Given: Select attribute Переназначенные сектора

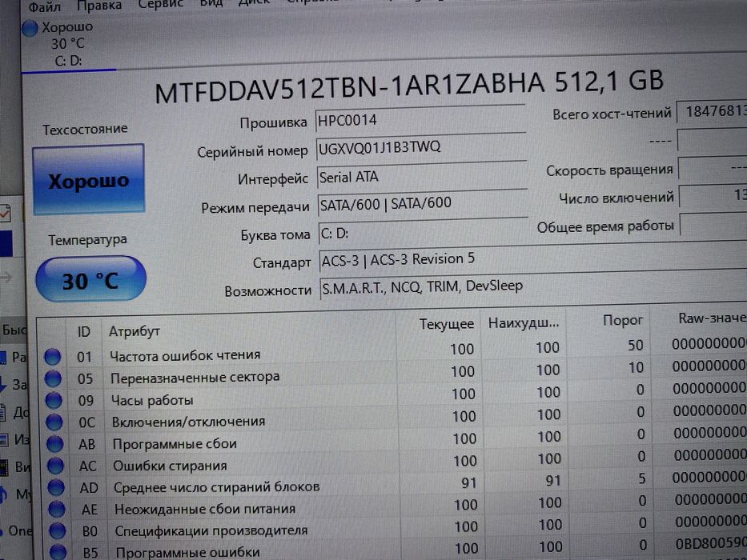Looking at the screenshot, I should click(x=195, y=378).
